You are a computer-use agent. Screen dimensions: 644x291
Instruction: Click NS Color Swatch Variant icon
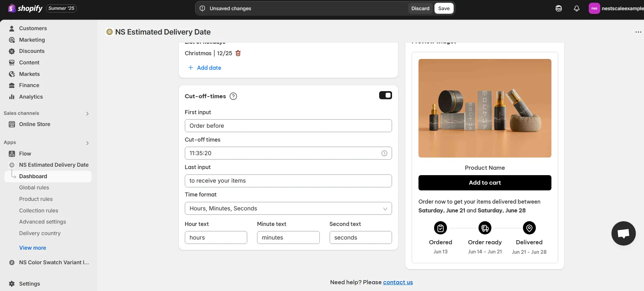(x=12, y=263)
